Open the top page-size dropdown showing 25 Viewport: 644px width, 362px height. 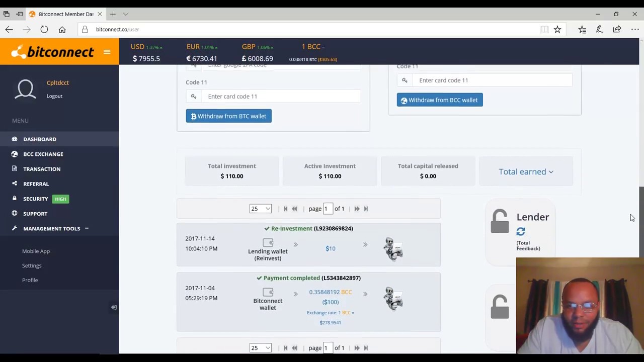(x=260, y=209)
